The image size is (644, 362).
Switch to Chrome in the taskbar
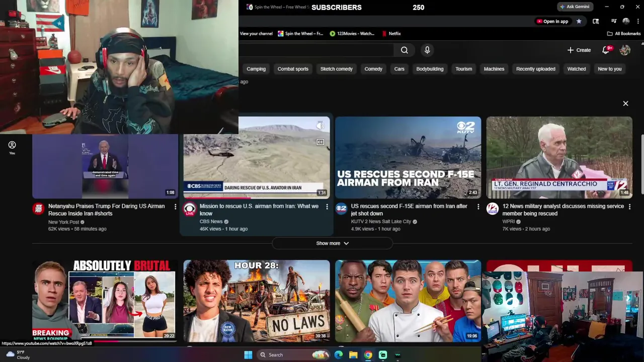[x=368, y=355]
